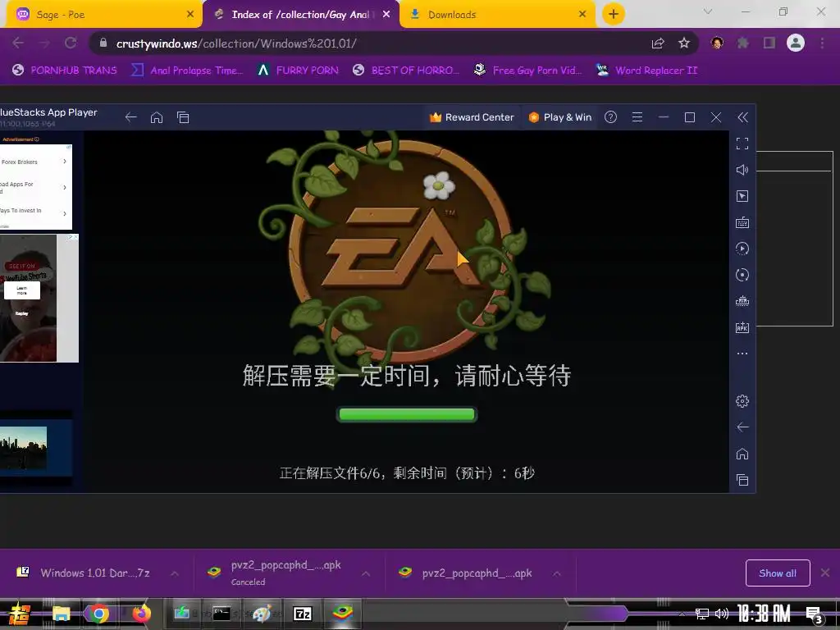Open BlueStacks multi-window tabs icon
This screenshot has height=630, width=840.
click(x=183, y=117)
